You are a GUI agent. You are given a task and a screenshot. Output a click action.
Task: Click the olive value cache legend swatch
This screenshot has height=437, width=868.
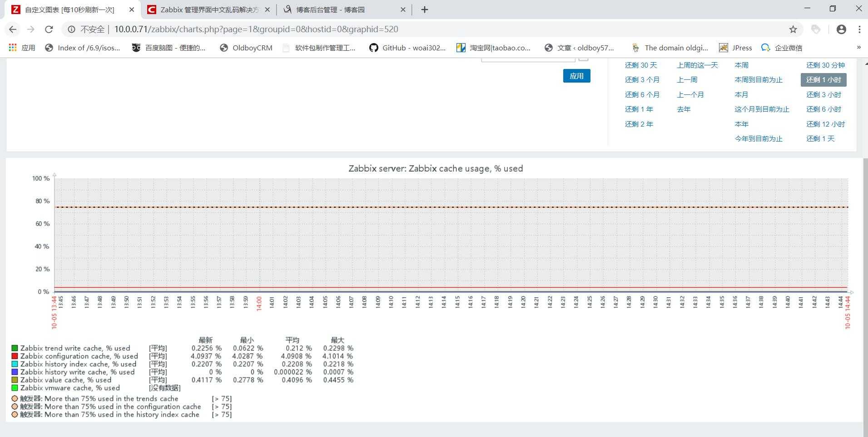click(15, 380)
